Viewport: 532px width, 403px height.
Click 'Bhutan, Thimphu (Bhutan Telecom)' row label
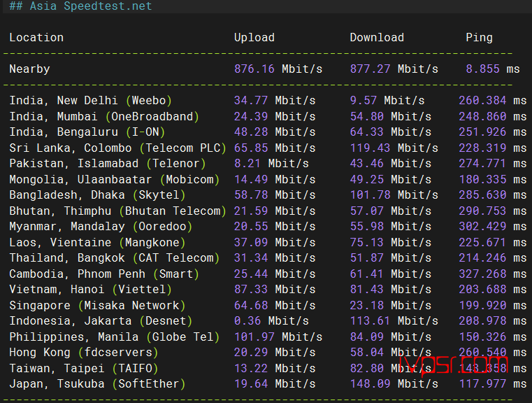(x=117, y=211)
